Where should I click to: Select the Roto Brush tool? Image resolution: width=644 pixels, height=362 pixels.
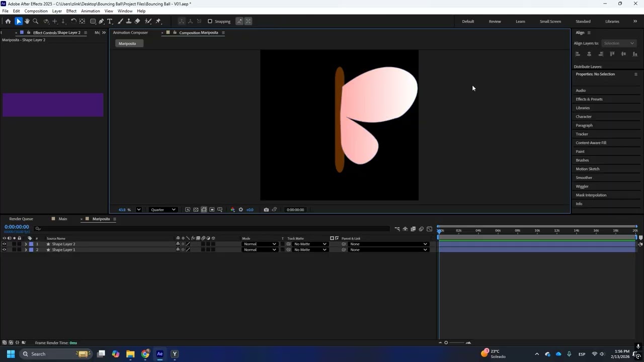[x=148, y=21]
